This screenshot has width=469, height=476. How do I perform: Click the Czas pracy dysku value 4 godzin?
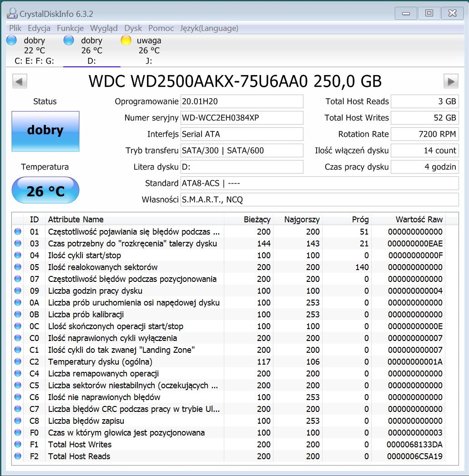pos(425,167)
